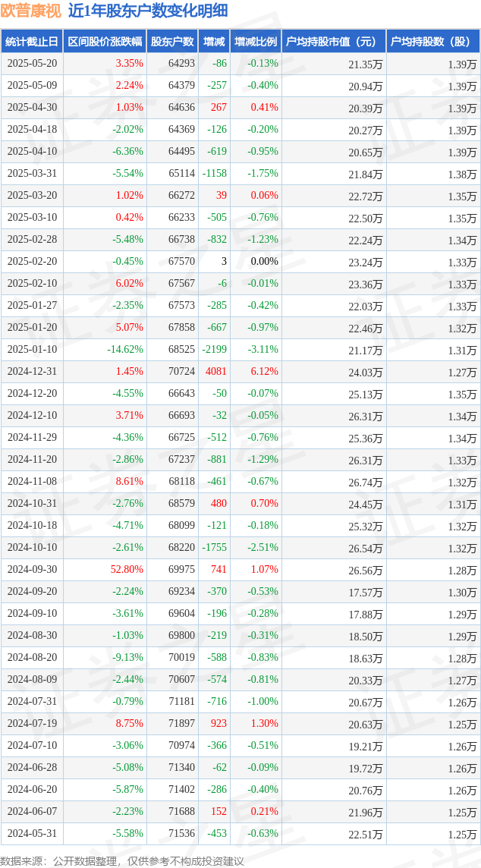This screenshot has width=481, height=868.
Task: Select the 股东户数 column header
Action: click(171, 42)
